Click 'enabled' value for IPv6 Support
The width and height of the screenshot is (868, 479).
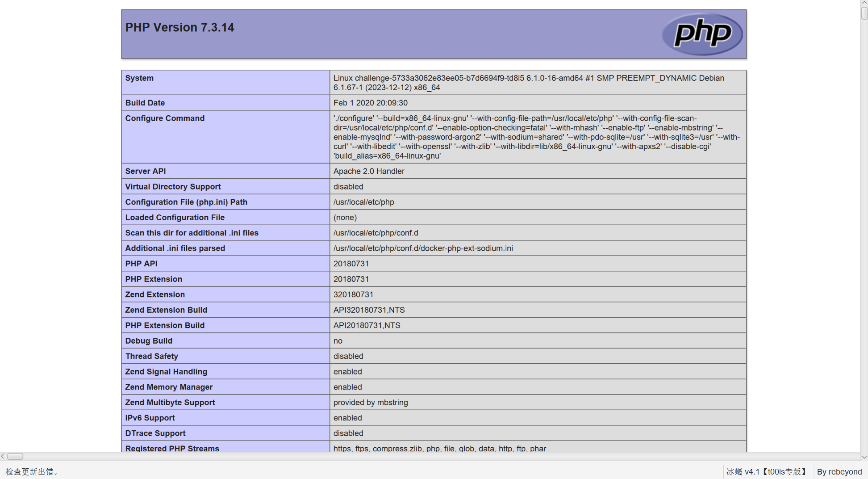[x=347, y=418]
